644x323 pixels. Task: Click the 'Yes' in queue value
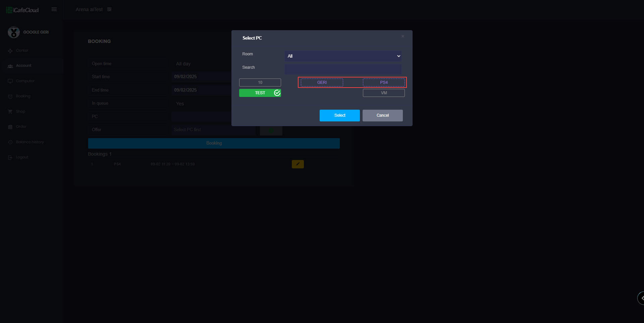(180, 104)
